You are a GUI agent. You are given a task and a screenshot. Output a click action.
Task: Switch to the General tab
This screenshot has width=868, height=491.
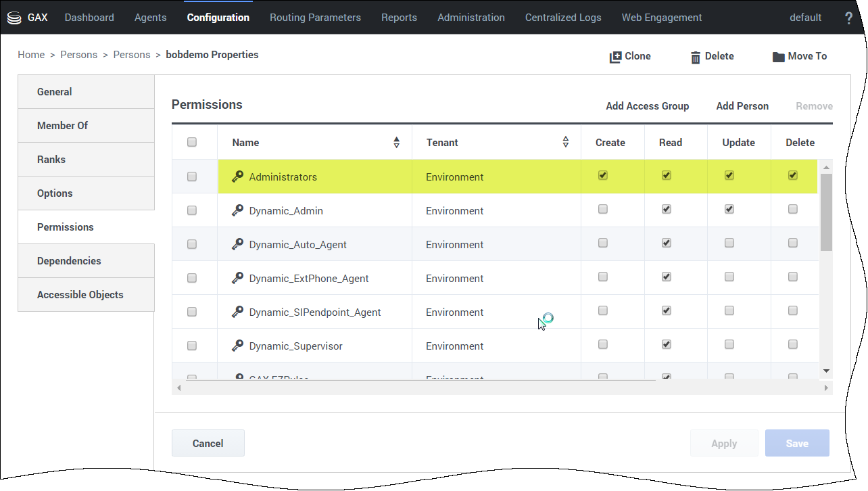(86, 92)
